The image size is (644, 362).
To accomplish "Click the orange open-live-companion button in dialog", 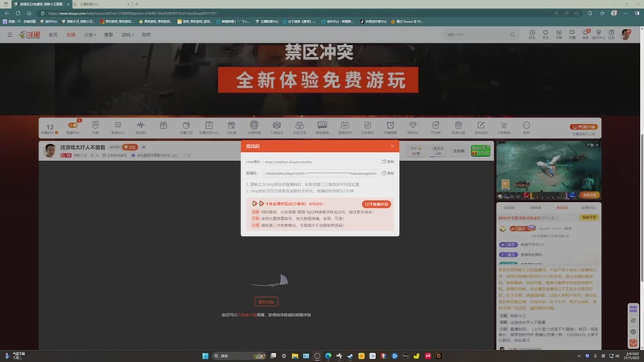I will (x=376, y=204).
